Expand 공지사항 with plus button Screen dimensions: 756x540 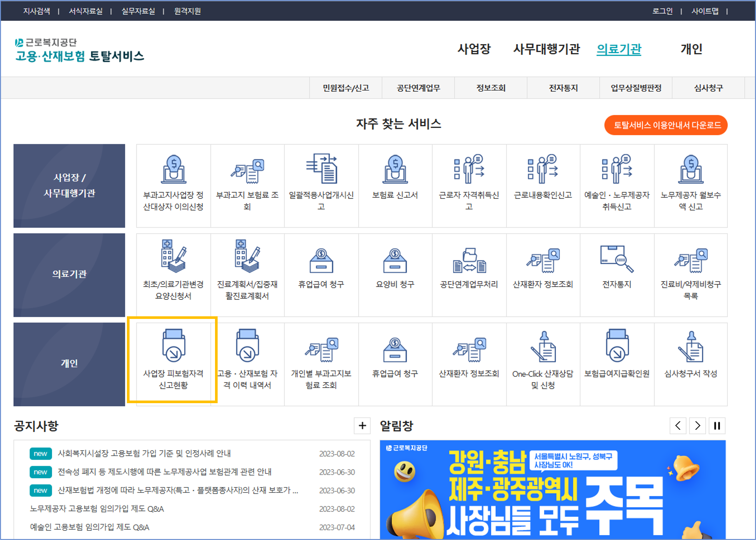pos(362,426)
